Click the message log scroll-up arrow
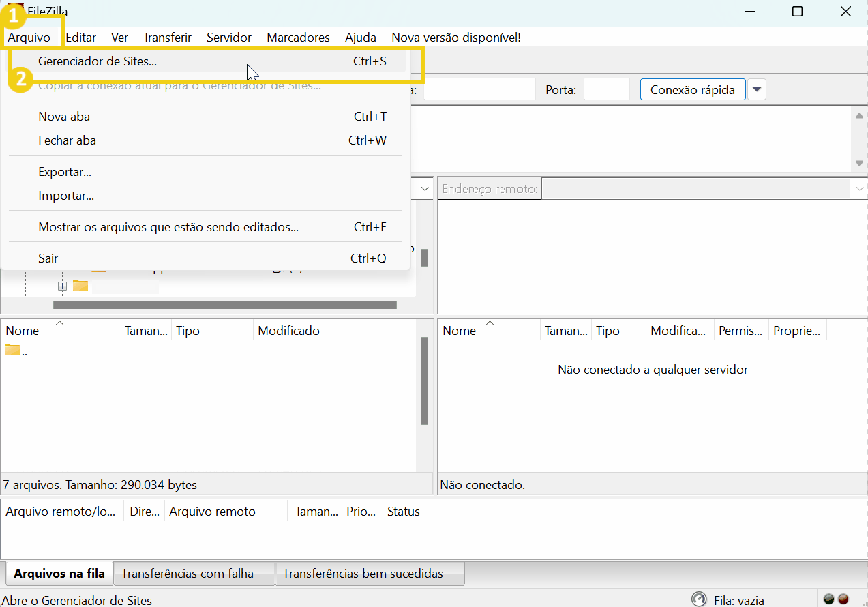868x607 pixels. [x=859, y=115]
